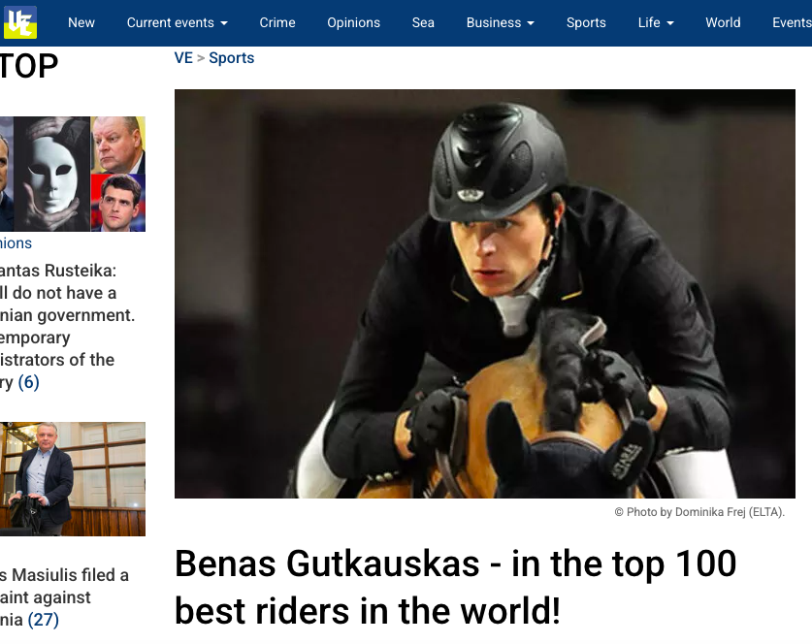Image resolution: width=812 pixels, height=644 pixels.
Task: Open the Opinions section
Action: coord(353,22)
